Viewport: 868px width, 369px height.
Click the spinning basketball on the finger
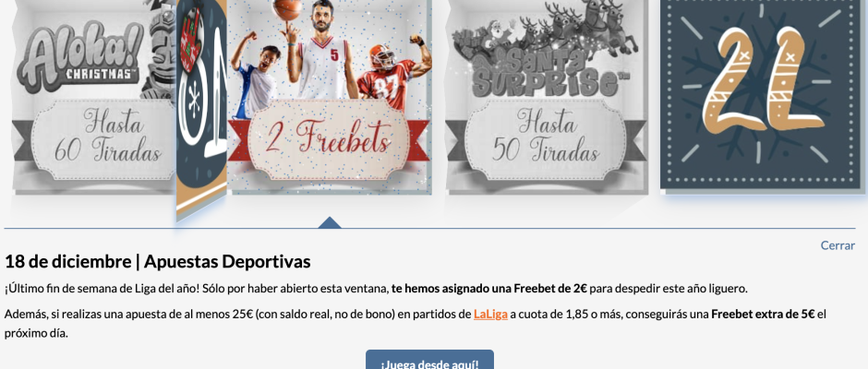pyautogui.click(x=288, y=9)
